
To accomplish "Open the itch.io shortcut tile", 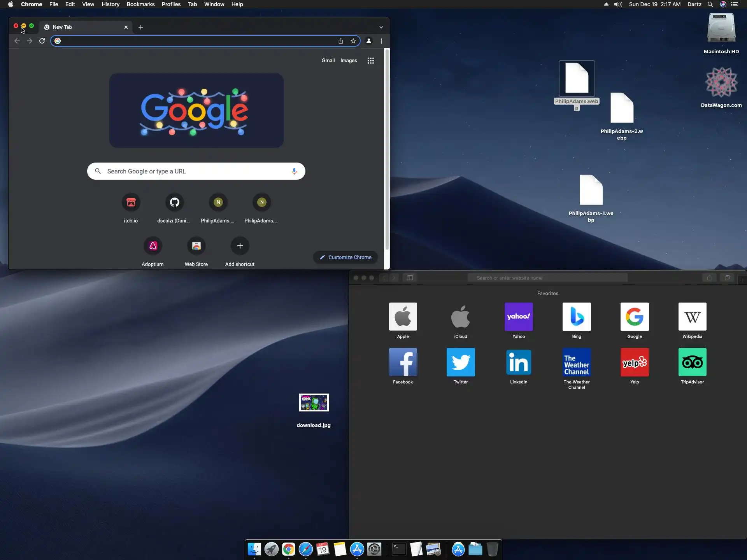I will click(131, 203).
